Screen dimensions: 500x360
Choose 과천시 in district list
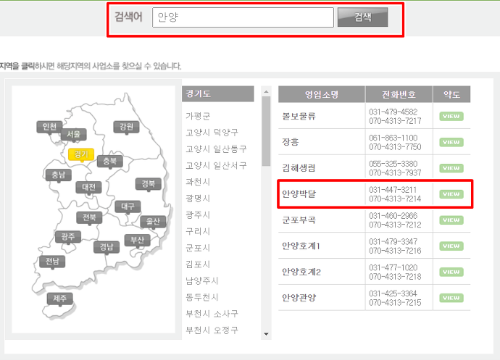click(198, 182)
